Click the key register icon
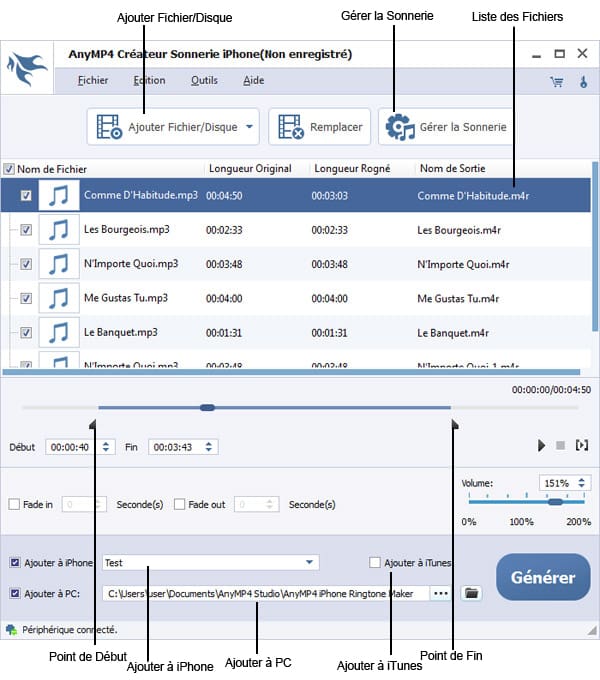 point(584,82)
